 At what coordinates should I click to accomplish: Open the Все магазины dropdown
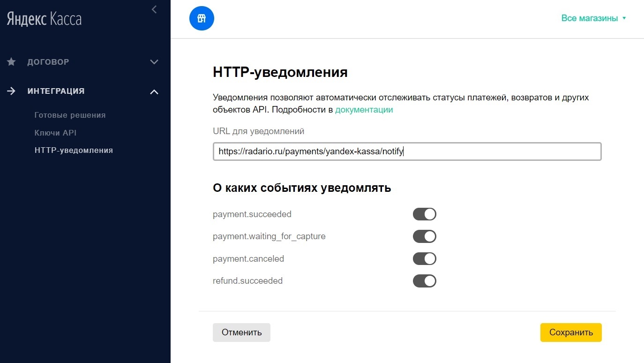pos(594,18)
